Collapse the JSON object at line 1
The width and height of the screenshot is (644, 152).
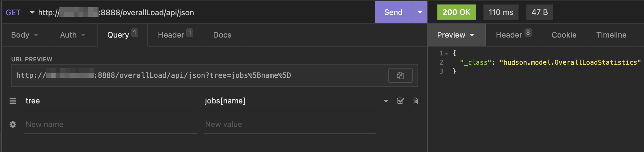(447, 54)
